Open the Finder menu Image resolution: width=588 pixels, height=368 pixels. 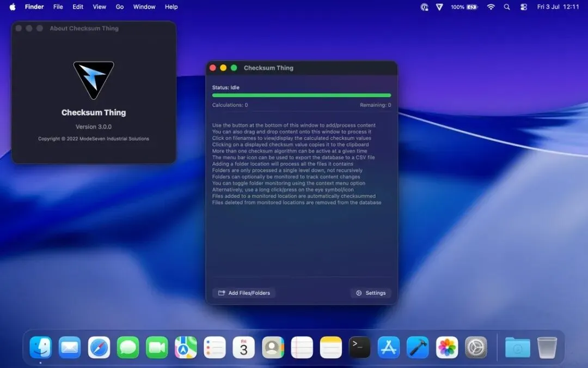pos(34,7)
